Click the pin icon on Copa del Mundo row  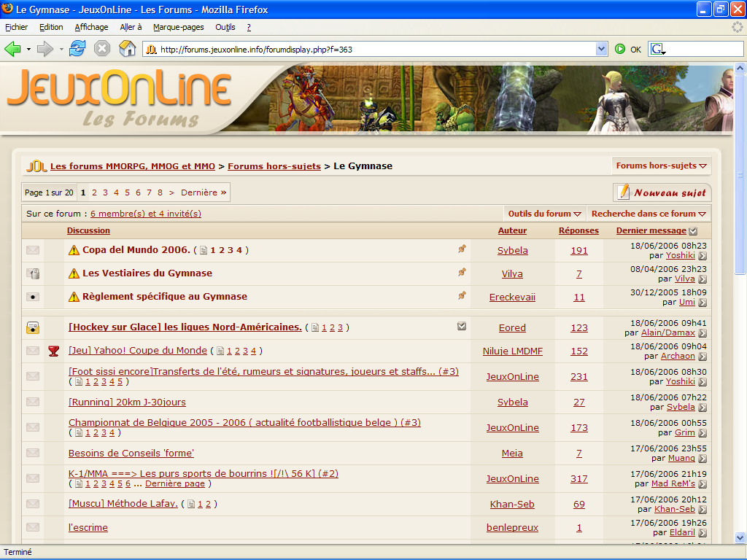tap(462, 249)
